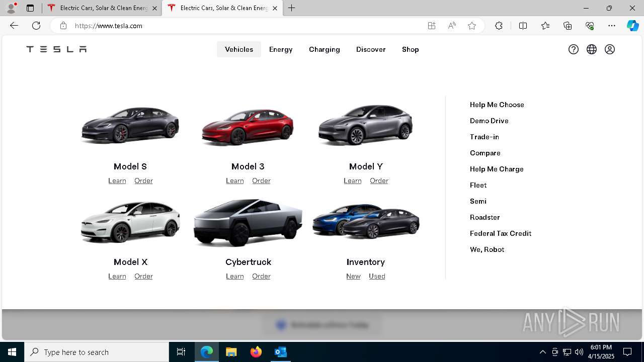Select the Model Y car image
The width and height of the screenshot is (644, 362).
tap(366, 125)
